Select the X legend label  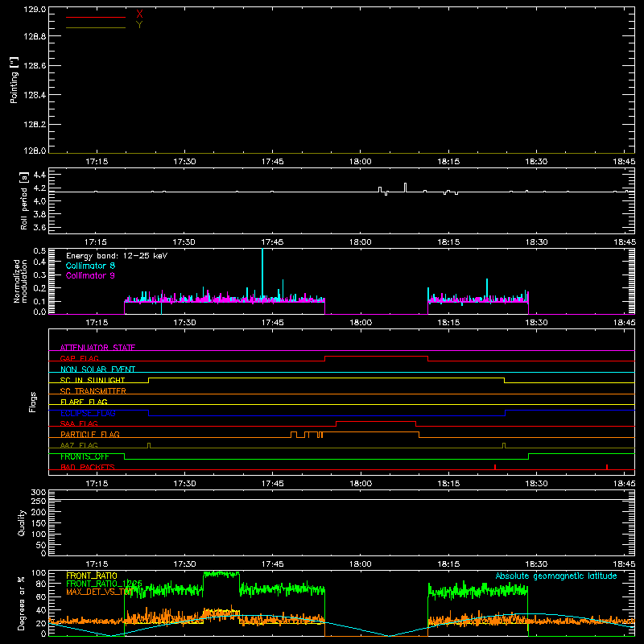(139, 14)
